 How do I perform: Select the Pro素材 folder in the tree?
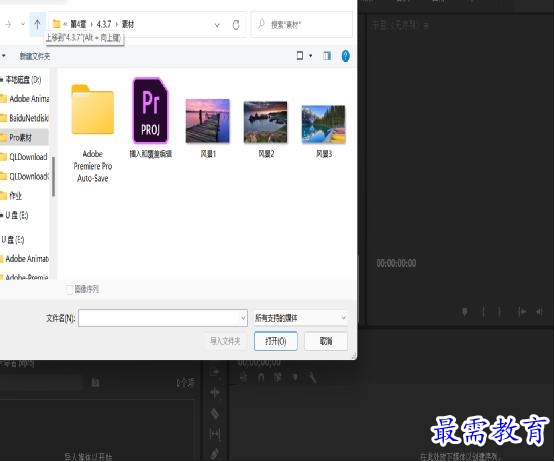pos(24,137)
